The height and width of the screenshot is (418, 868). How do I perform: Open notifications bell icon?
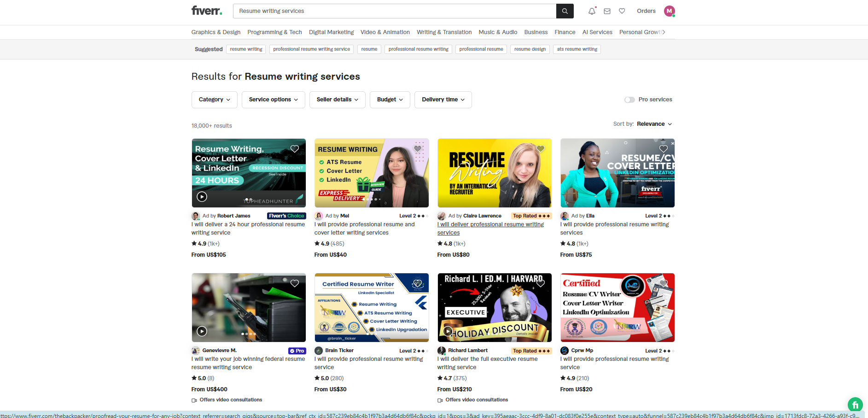click(x=592, y=11)
